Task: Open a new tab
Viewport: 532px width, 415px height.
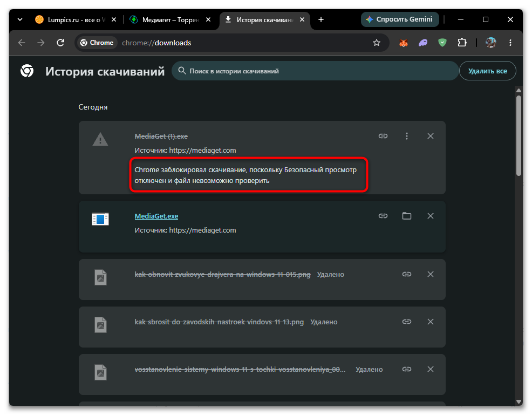Action: tap(321, 19)
